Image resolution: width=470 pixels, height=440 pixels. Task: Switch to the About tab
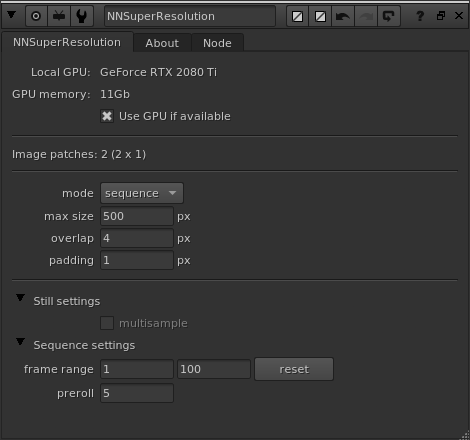[x=162, y=43]
